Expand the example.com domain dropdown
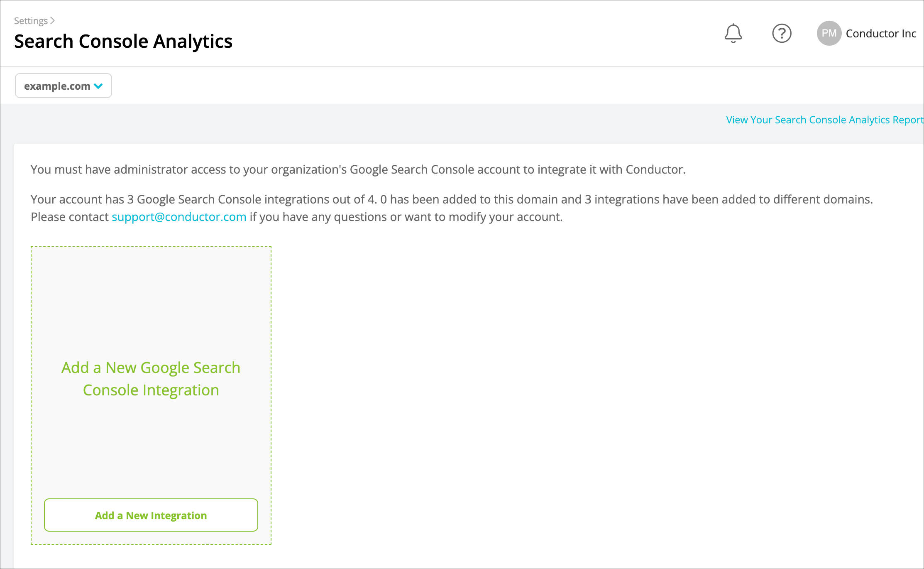Image resolution: width=924 pixels, height=569 pixels. point(64,86)
